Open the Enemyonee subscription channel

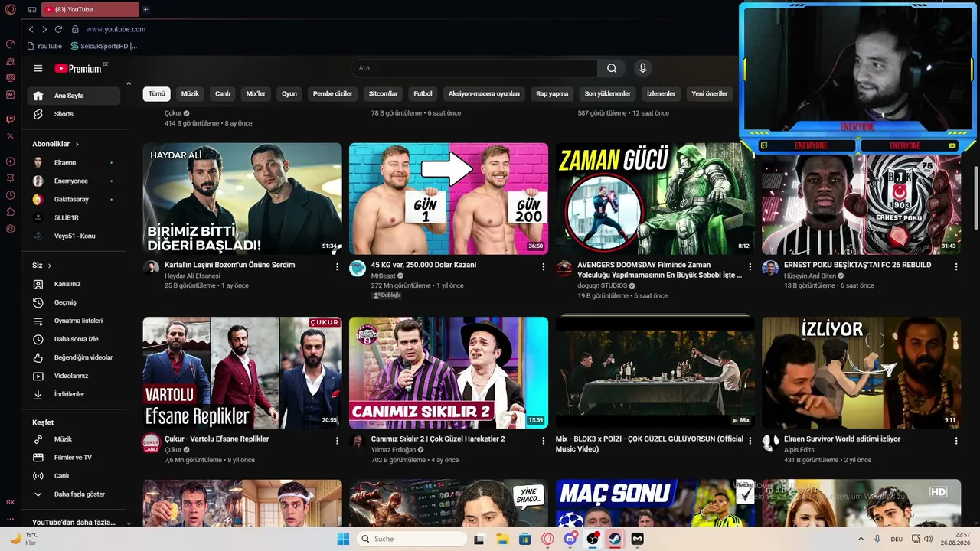pos(73,181)
